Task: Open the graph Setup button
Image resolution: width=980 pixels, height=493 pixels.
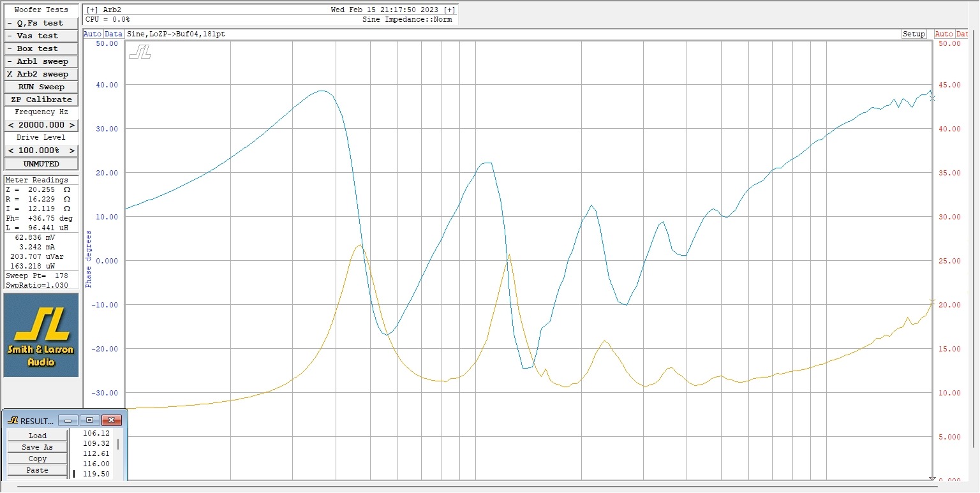Action: [x=914, y=34]
